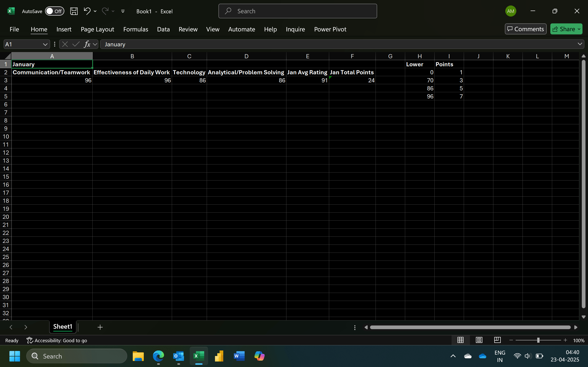Switch to Page Break Preview view

coord(497,340)
